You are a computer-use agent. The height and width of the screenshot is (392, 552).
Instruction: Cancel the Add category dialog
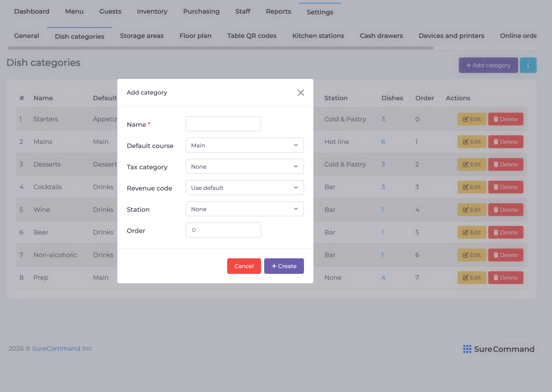tap(244, 266)
